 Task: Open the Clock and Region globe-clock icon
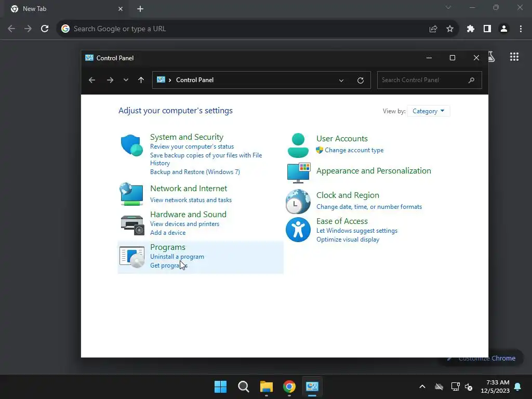click(x=298, y=202)
